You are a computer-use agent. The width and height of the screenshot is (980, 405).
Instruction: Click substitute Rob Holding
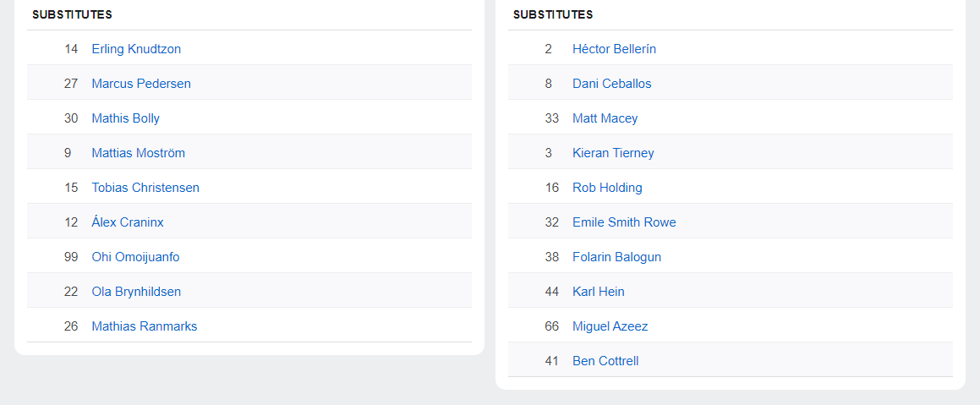point(607,188)
